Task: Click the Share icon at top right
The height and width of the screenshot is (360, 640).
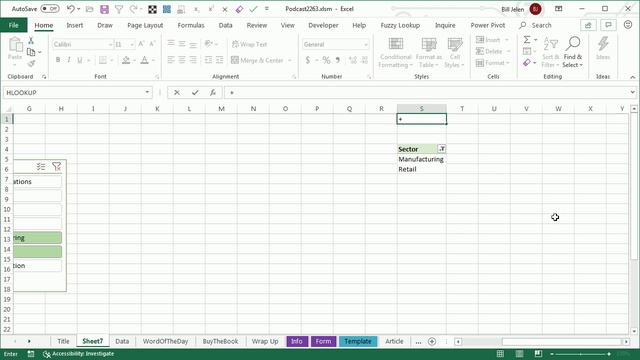Action: [x=588, y=25]
